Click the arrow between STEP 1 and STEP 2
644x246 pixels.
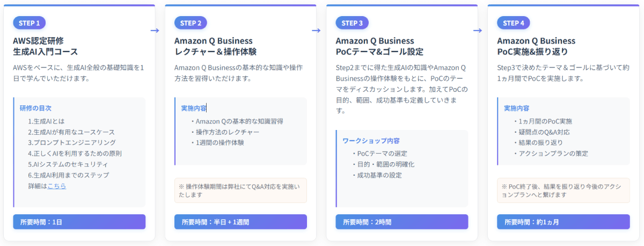[x=155, y=30]
